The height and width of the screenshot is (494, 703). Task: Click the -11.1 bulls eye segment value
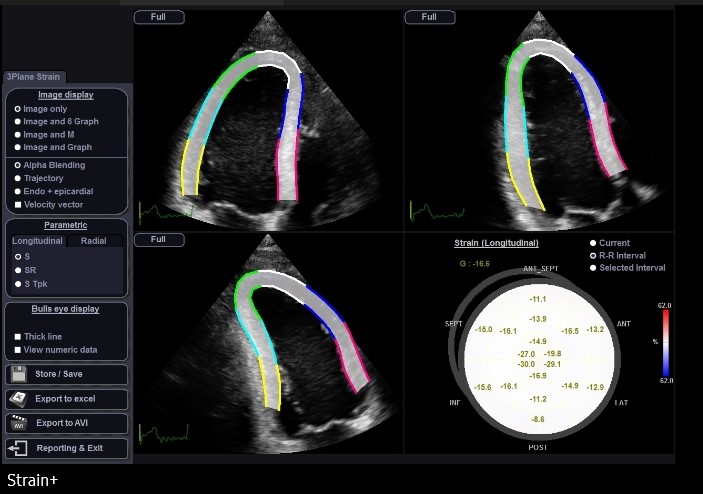click(538, 299)
